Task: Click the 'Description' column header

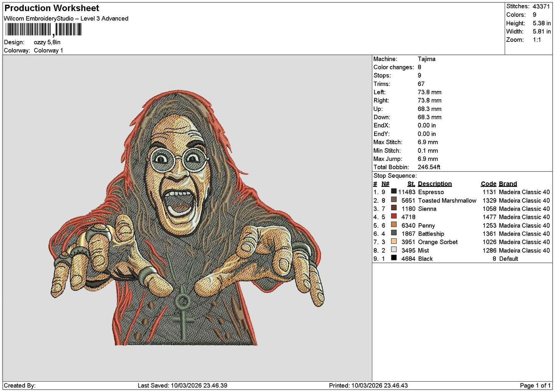Action: point(435,184)
